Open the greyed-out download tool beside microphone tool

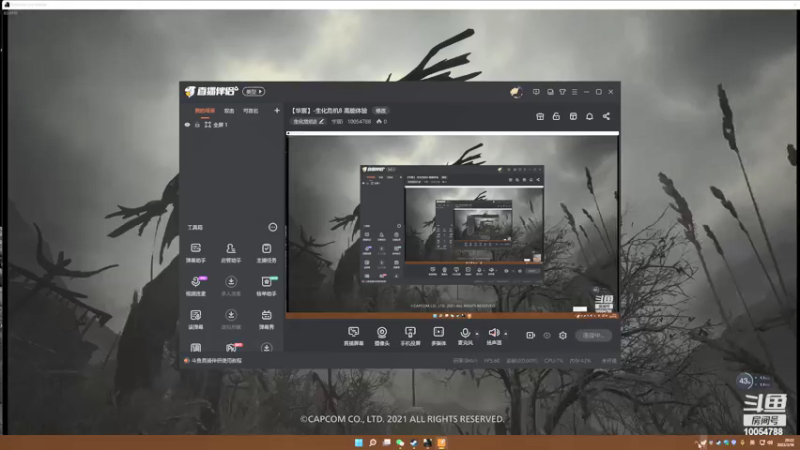coord(231,286)
